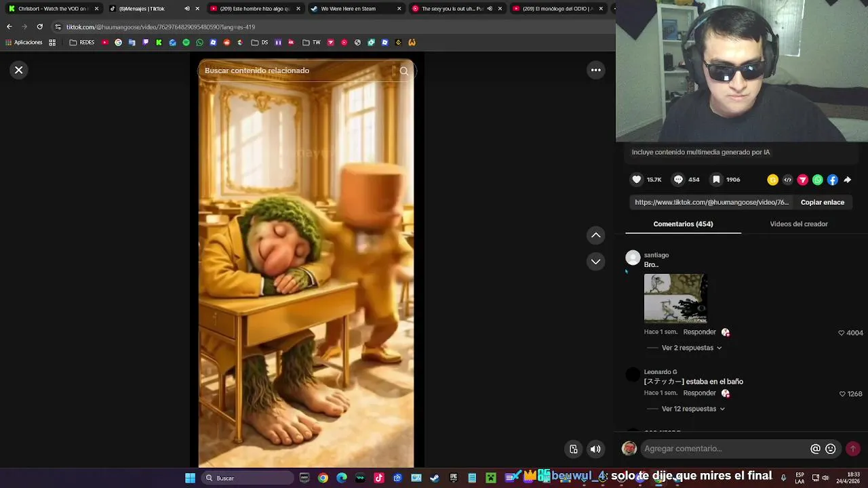This screenshot has width=868, height=488.
Task: Open TikTok app from the taskbar
Action: point(378,478)
